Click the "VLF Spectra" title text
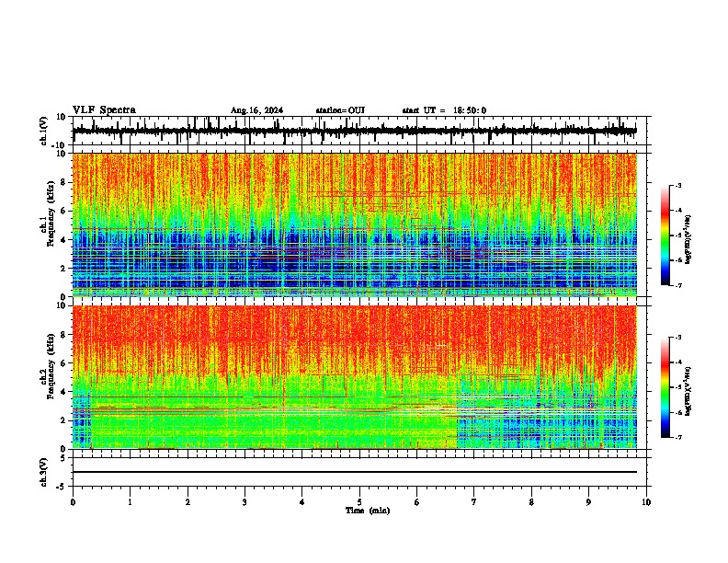 104,110
